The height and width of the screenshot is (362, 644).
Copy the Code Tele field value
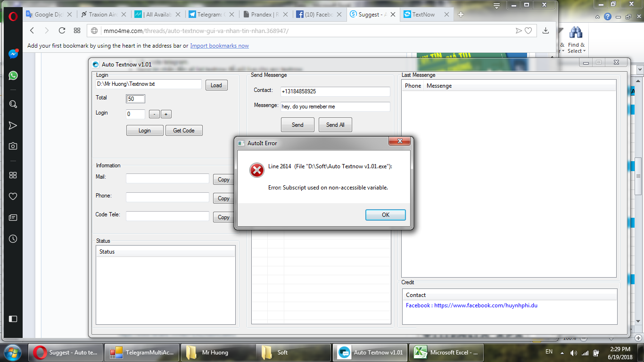(x=223, y=217)
